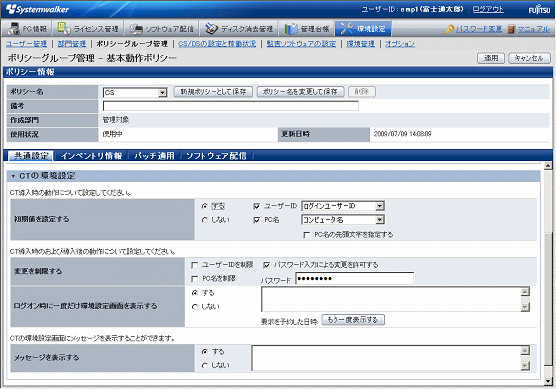Click main panel scrollbar down arrow
Viewport: 556px width, 389px height.
(548, 381)
